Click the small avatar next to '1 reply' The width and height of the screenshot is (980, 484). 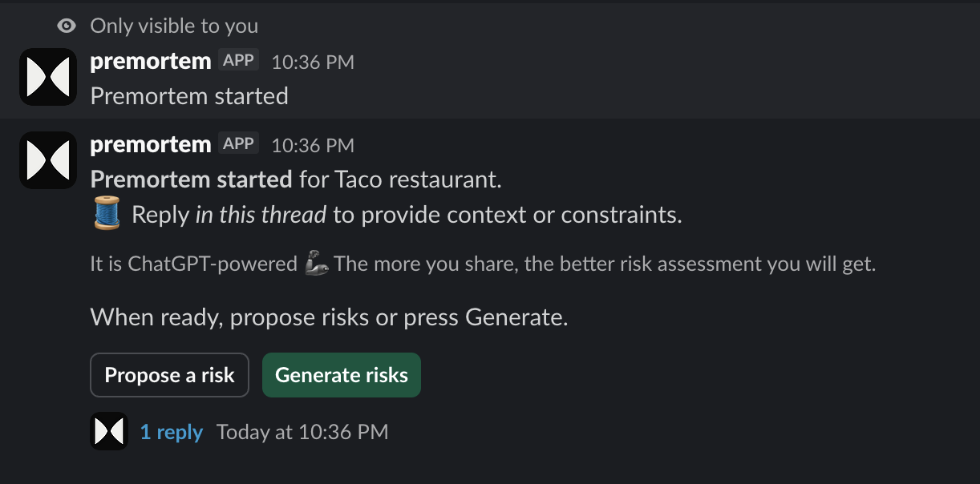point(109,431)
